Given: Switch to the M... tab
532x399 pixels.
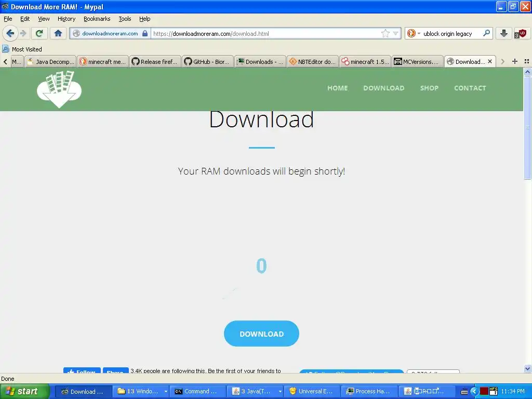Looking at the screenshot, I should (x=16, y=61).
